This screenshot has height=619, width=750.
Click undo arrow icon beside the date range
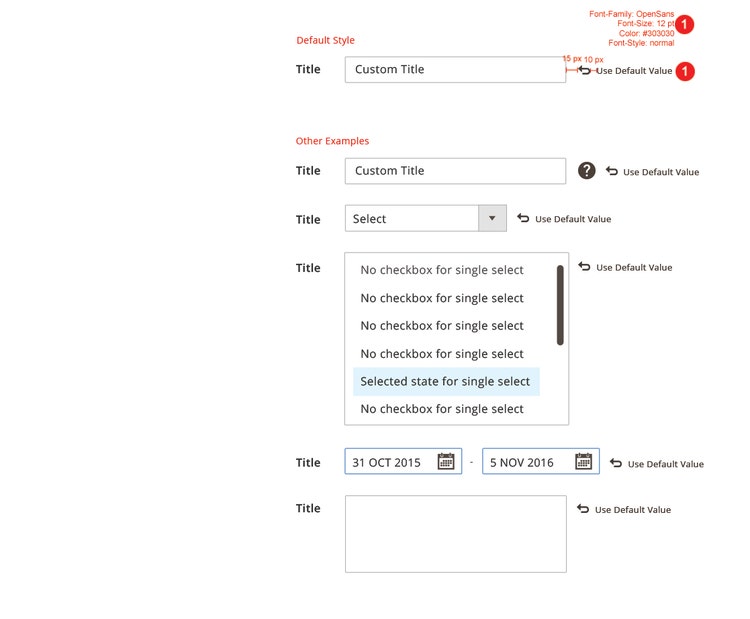coord(616,463)
